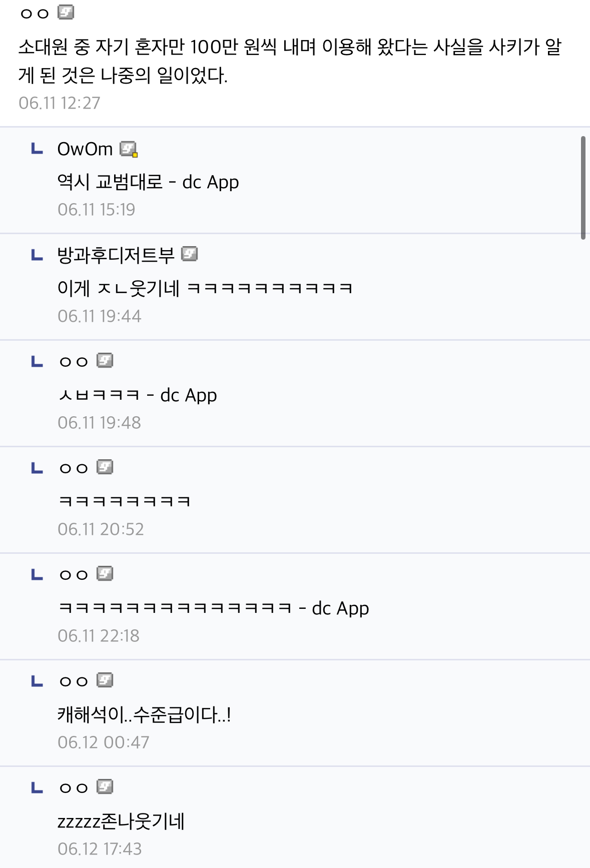The image size is (590, 868).
Task: Click the user icon on the 19:48 reply
Action: coord(105,361)
